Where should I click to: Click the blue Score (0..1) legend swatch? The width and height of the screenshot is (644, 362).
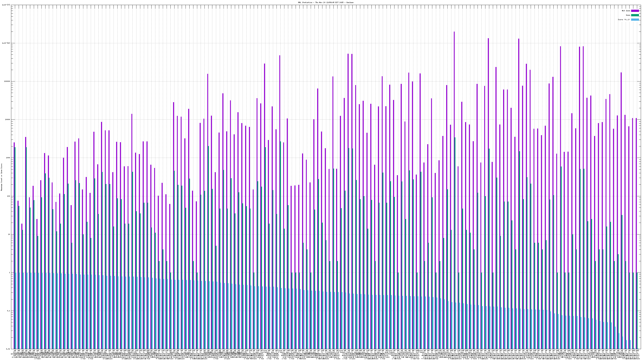click(635, 20)
